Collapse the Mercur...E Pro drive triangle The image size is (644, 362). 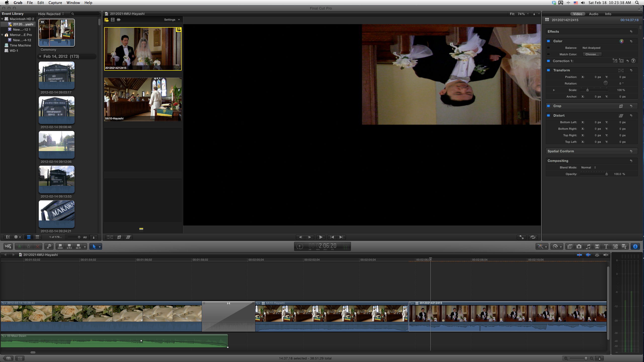[x=2, y=35]
